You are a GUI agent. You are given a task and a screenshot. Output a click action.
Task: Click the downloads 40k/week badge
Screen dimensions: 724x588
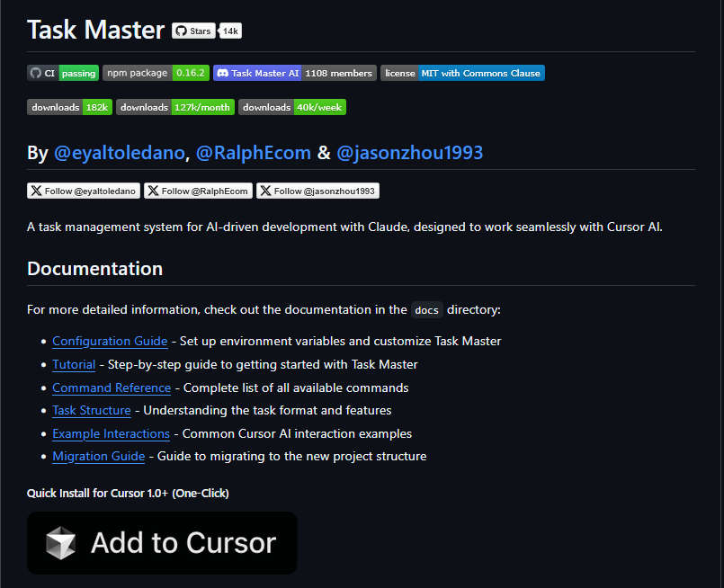[291, 107]
